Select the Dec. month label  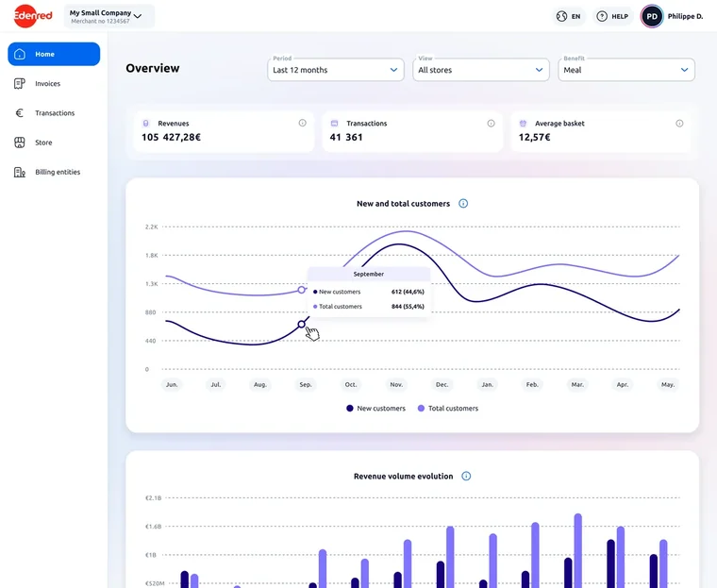click(442, 385)
